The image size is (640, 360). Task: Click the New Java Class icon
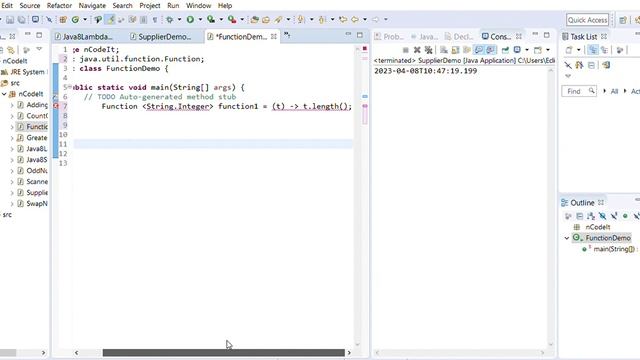[75, 19]
